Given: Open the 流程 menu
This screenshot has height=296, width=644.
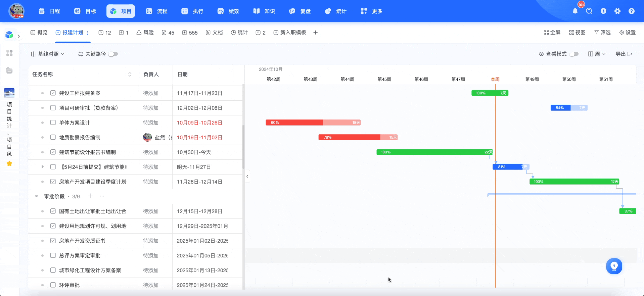Looking at the screenshot, I should (x=156, y=11).
